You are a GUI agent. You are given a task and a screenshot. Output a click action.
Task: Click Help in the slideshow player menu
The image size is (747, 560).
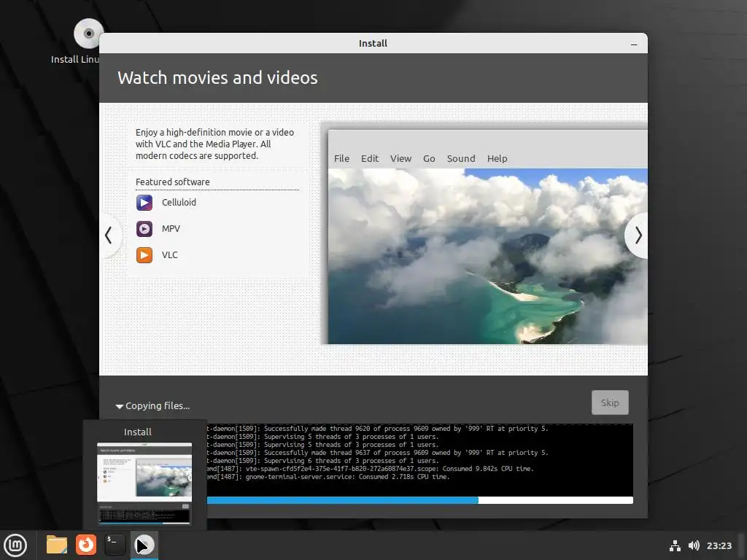(497, 158)
